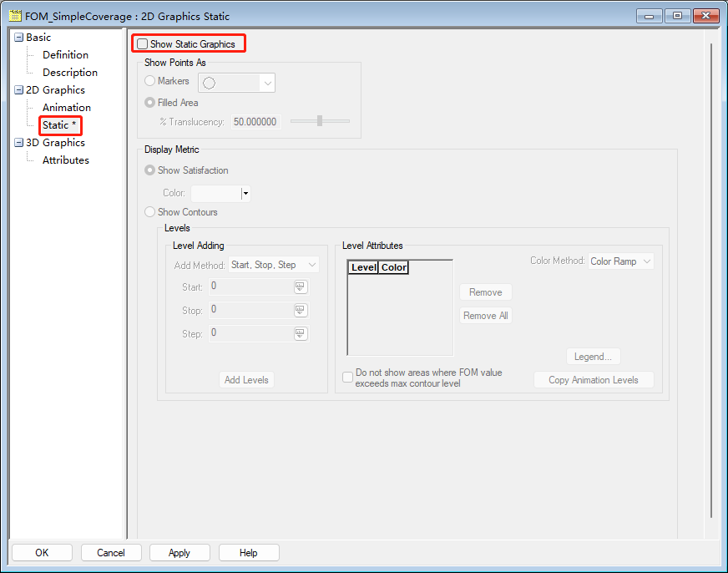Collapse the Basic tree node
Viewport: 728px width, 573px height.
click(x=18, y=38)
